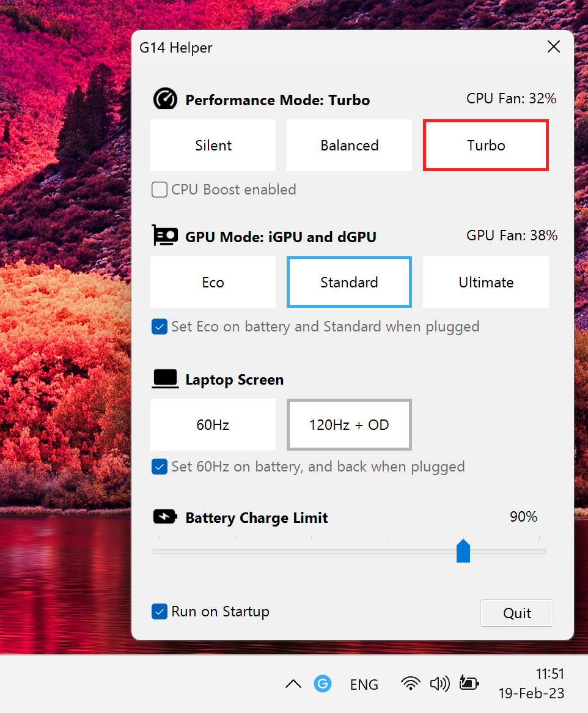
Task: Open the ENG language switcher
Action: [x=364, y=684]
